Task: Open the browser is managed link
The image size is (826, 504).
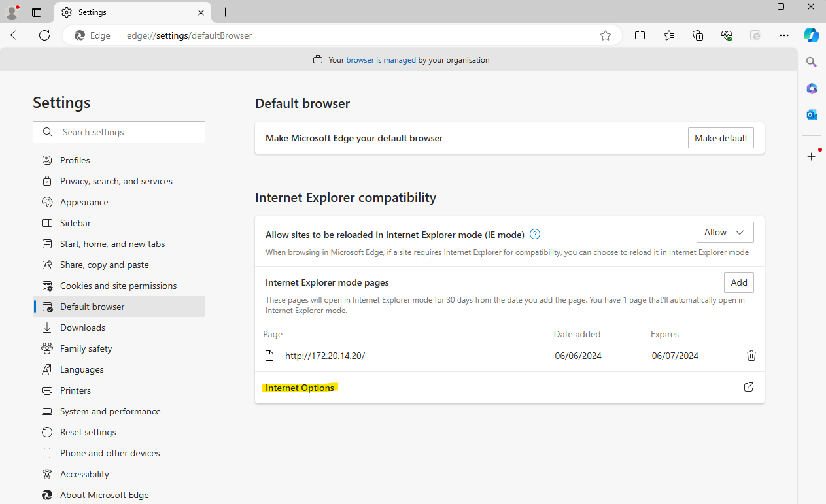Action: pos(381,60)
